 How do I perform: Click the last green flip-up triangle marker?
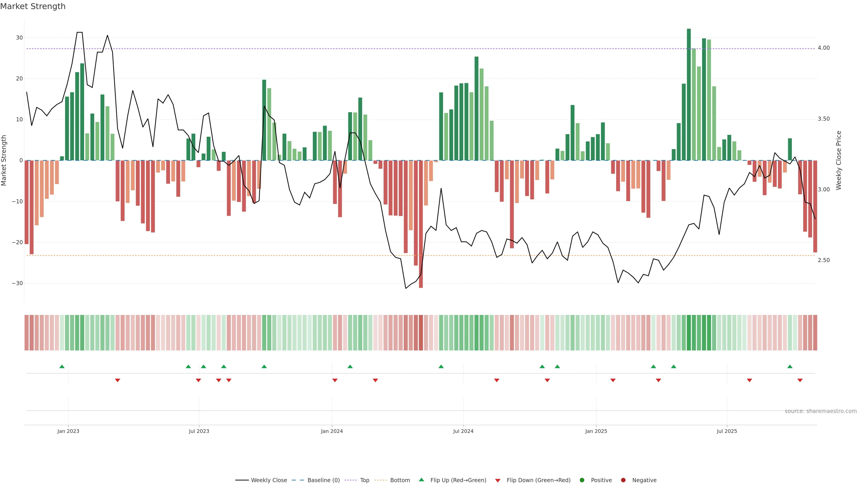[x=790, y=366]
